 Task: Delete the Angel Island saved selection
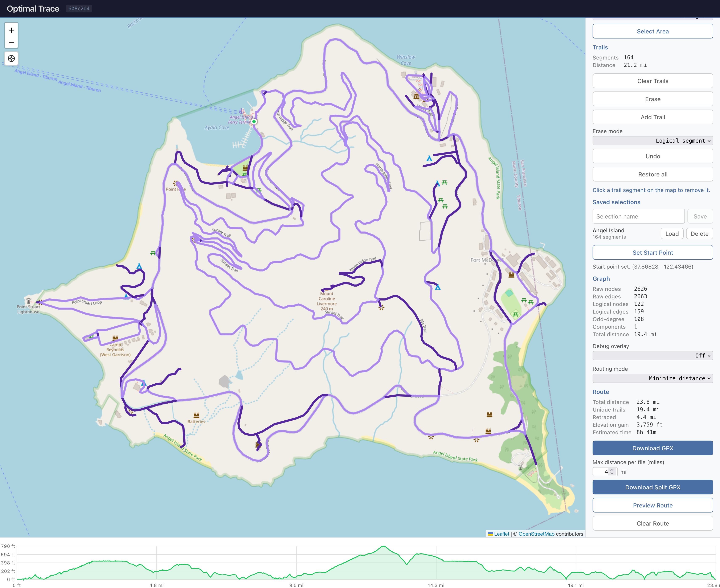[x=699, y=234]
